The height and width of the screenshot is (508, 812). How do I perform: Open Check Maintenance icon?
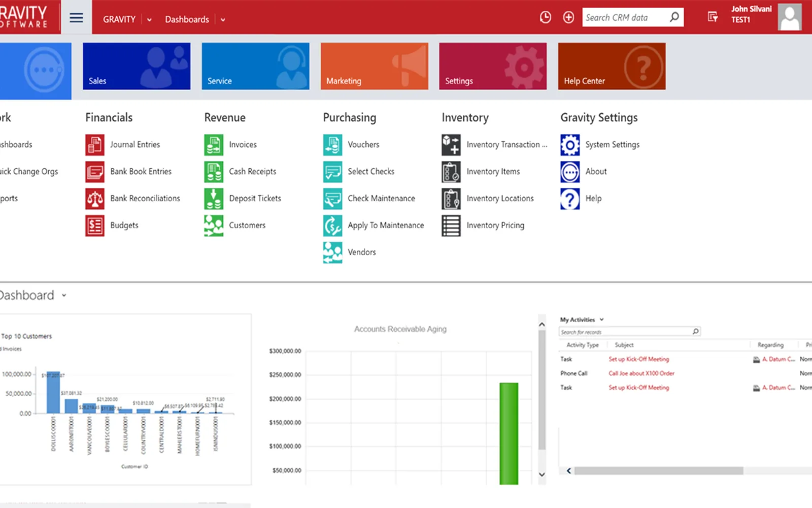(x=332, y=199)
